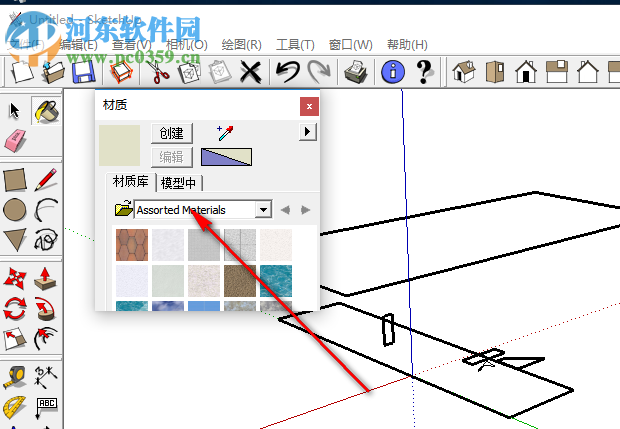
Task: Select the Paint Bucket tool
Action: pyautogui.click(x=46, y=111)
